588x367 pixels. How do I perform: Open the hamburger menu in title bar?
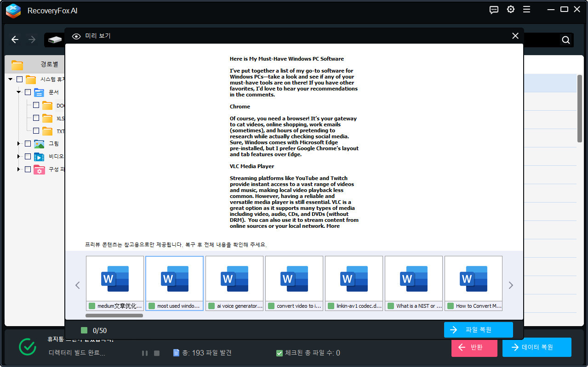[x=527, y=10]
